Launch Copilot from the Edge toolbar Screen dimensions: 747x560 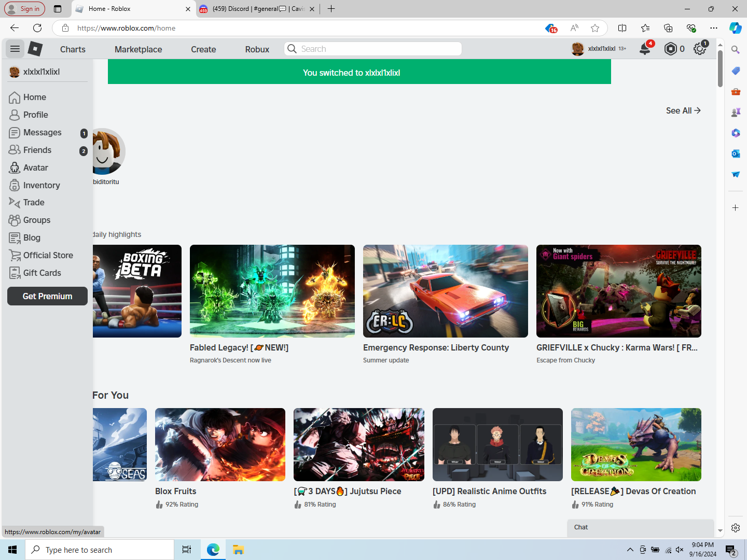[x=736, y=28]
